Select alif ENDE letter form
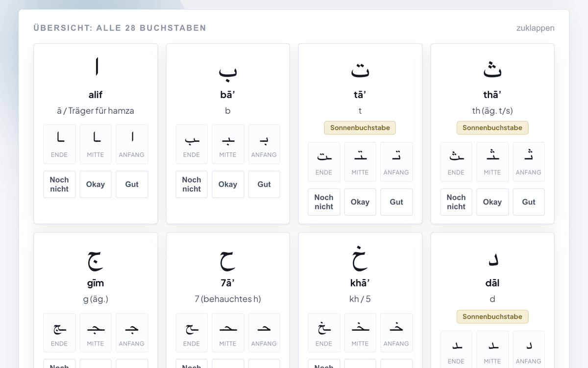 (x=59, y=144)
